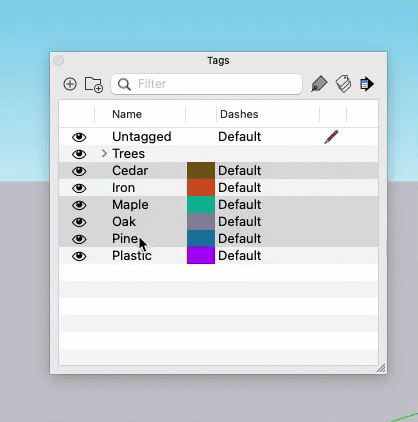The height and width of the screenshot is (422, 418).
Task: Click the Filter search field
Action: click(207, 84)
